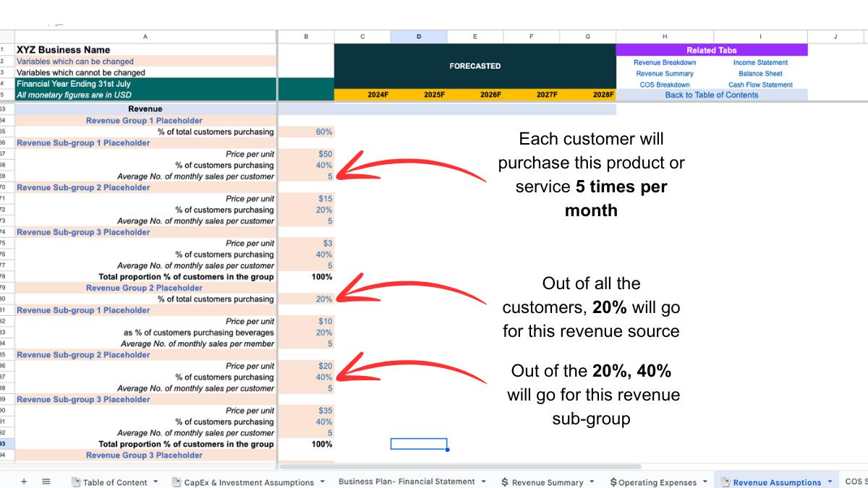
Task: Click the document icon on Revenue Assumptions tab
Action: 726,482
